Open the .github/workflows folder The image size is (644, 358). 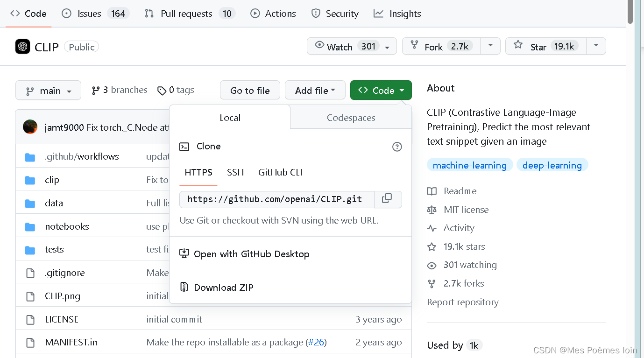(x=82, y=156)
